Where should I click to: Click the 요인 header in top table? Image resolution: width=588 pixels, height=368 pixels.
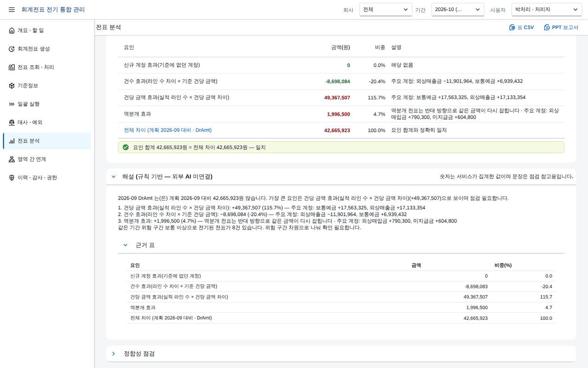point(129,47)
